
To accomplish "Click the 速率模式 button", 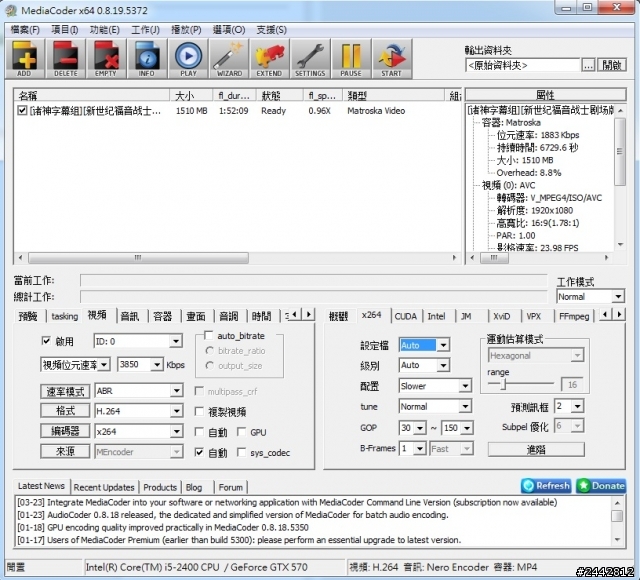I will pyautogui.click(x=65, y=391).
